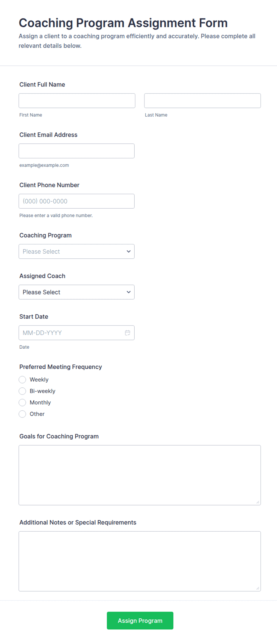Click the Coaching Program dropdown chevron

(x=129, y=252)
